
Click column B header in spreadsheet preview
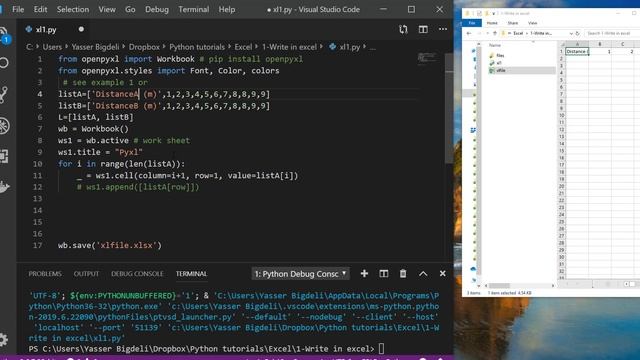click(x=600, y=44)
